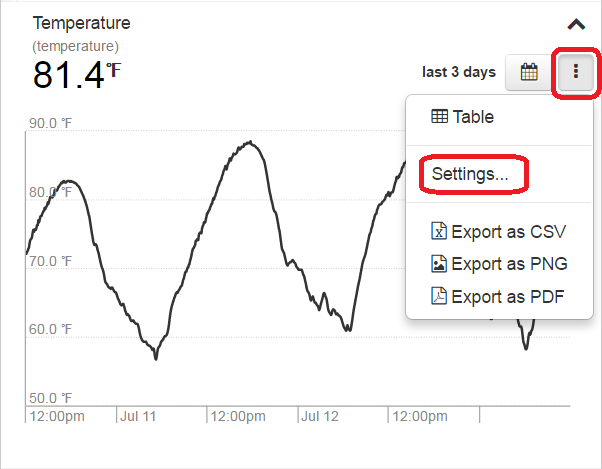The image size is (602, 469).
Task: Click the grid icon beside Table
Action: pos(439,117)
